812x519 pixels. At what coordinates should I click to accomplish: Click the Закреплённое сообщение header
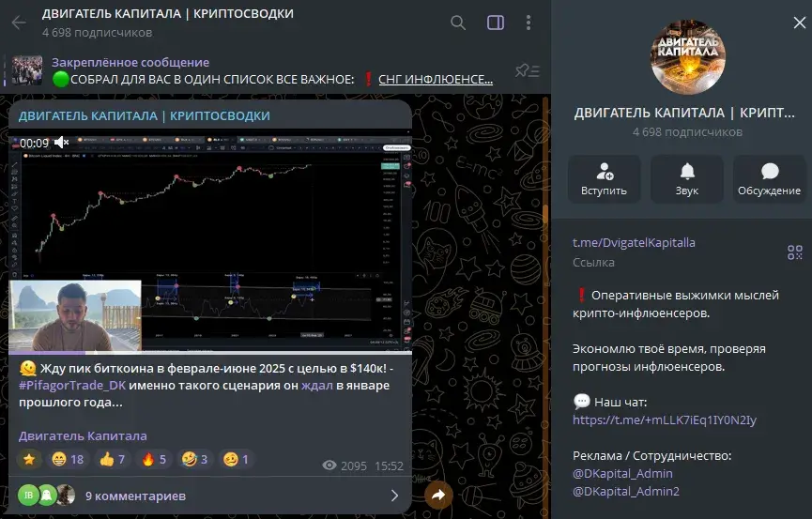click(x=130, y=62)
